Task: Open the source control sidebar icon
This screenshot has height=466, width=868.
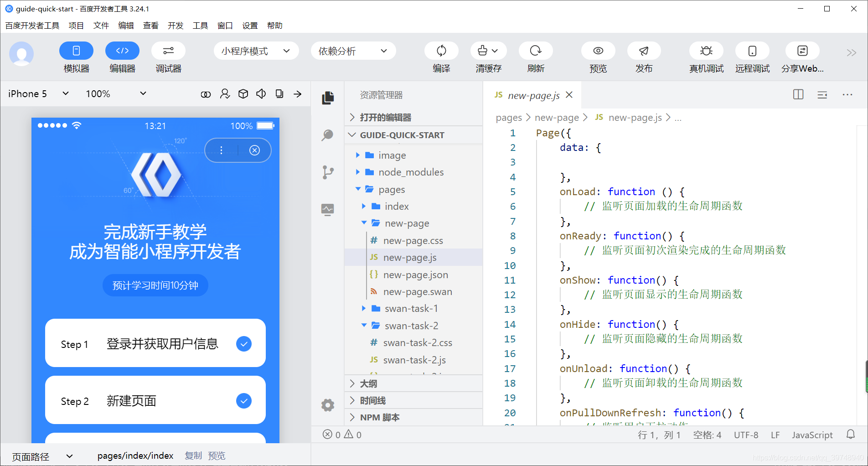Action: pos(327,172)
